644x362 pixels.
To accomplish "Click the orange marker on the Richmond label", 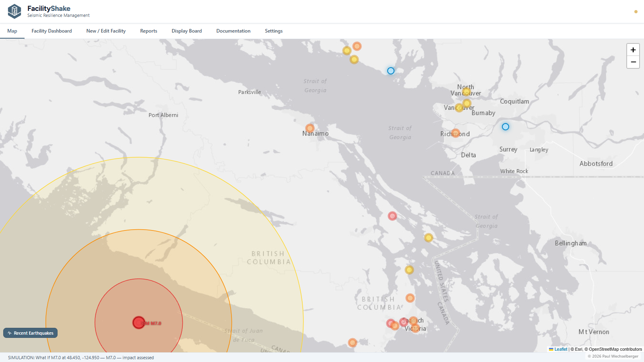I will click(x=456, y=133).
